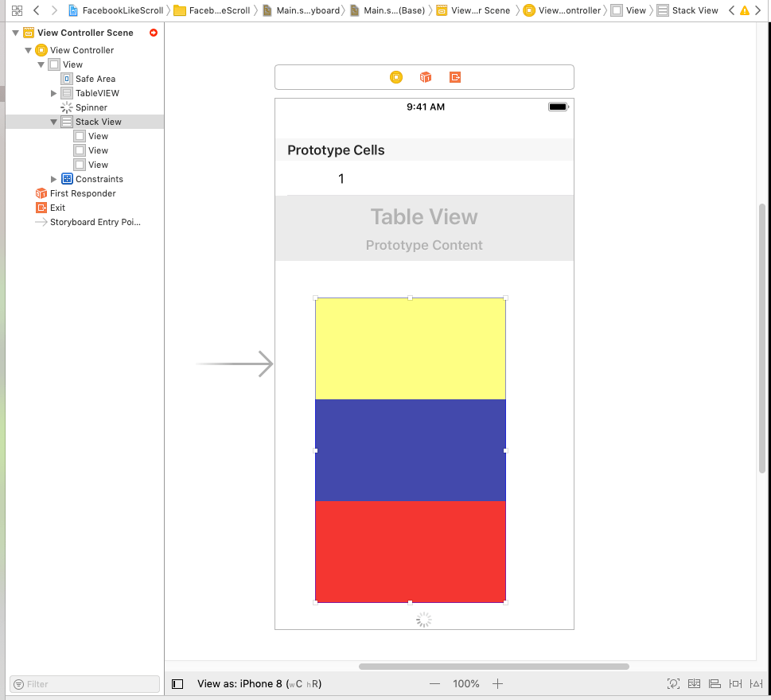Open View as: iPhone 8 device bar
Image resolution: width=771 pixels, height=700 pixels.
click(x=259, y=684)
